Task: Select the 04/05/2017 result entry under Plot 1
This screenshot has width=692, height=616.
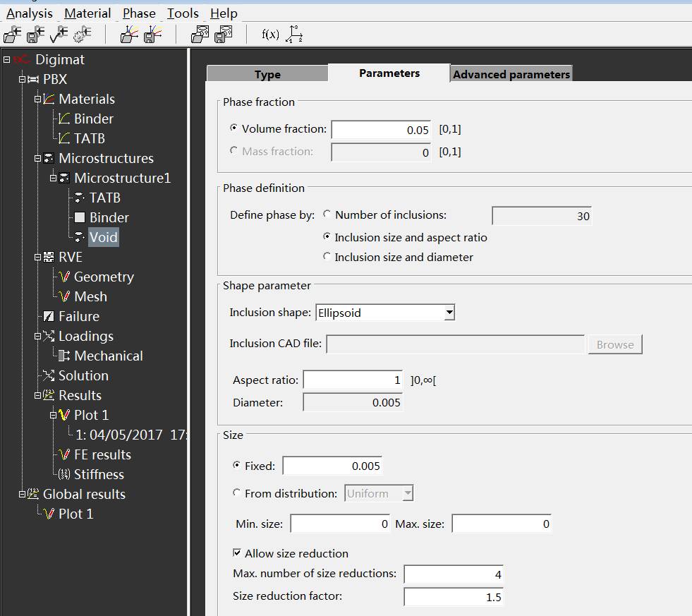Action: point(130,435)
